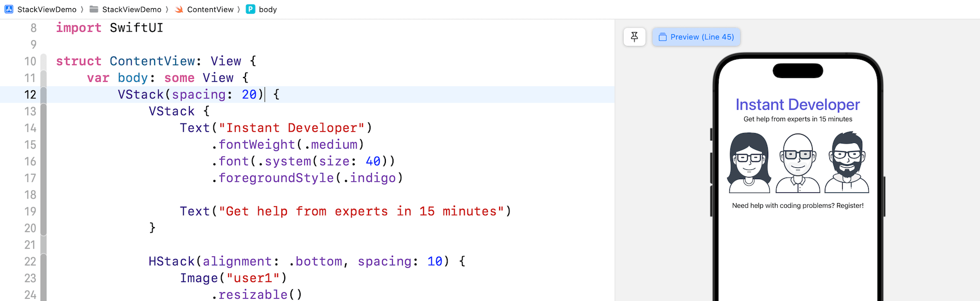980x301 pixels.
Task: Click the 'Instant Developer' title in preview
Action: [798, 105]
